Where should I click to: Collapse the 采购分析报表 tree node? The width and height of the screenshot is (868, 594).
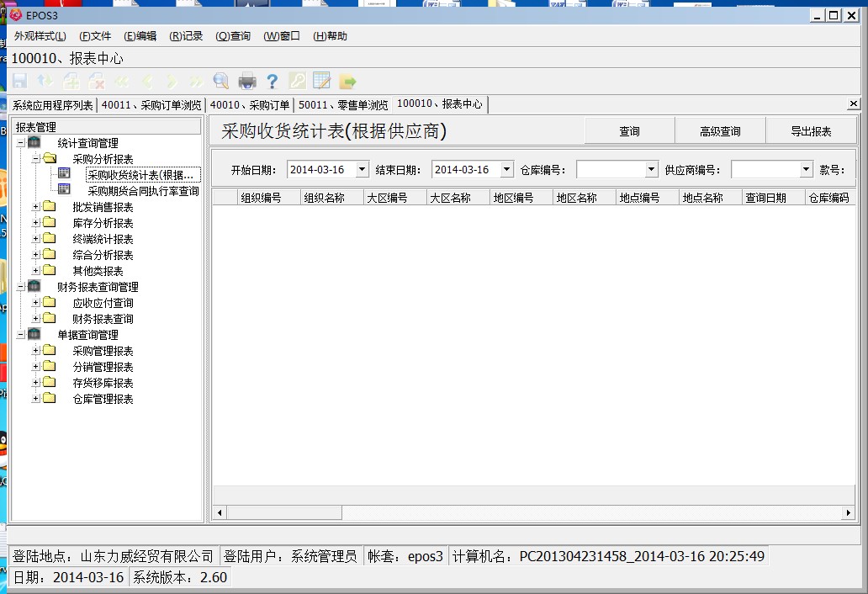point(35,159)
